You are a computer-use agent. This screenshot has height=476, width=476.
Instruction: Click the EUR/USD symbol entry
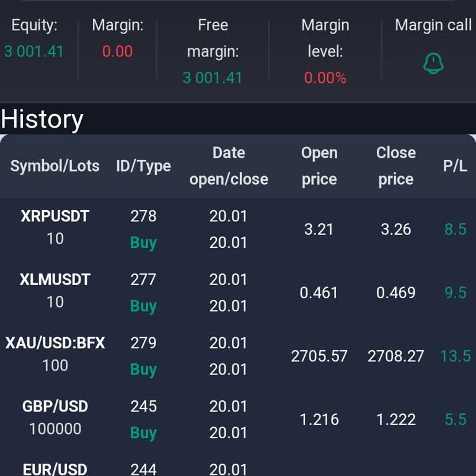[55, 469]
